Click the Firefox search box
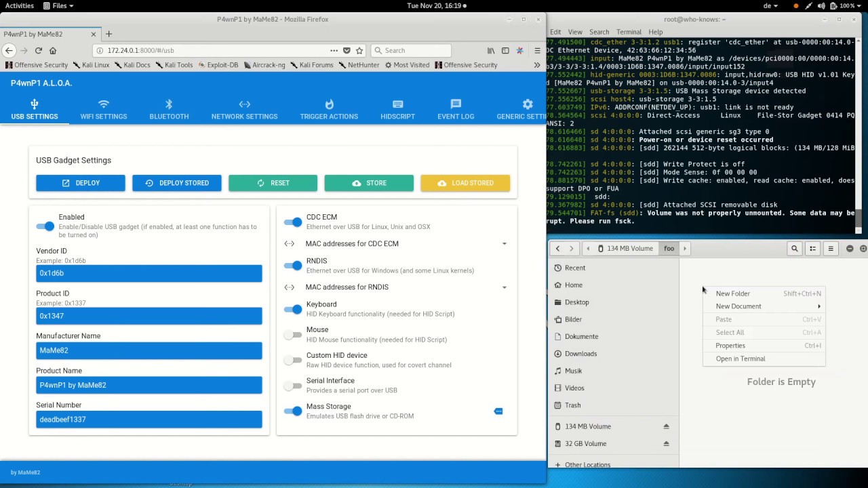This screenshot has height=488, width=868. pyautogui.click(x=411, y=50)
